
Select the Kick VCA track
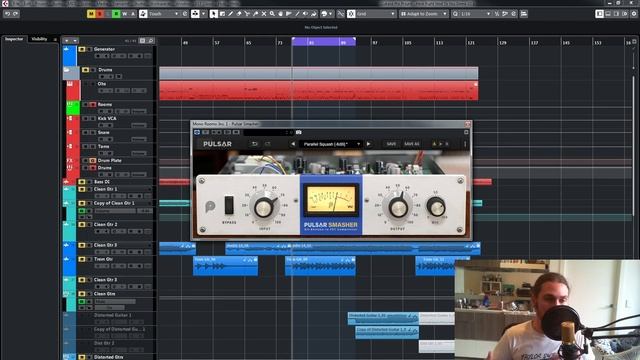(x=107, y=118)
